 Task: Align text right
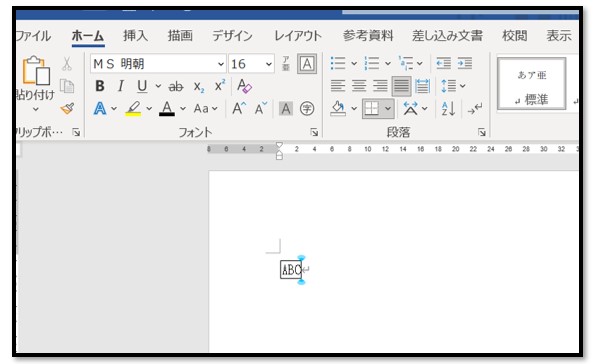(x=380, y=86)
